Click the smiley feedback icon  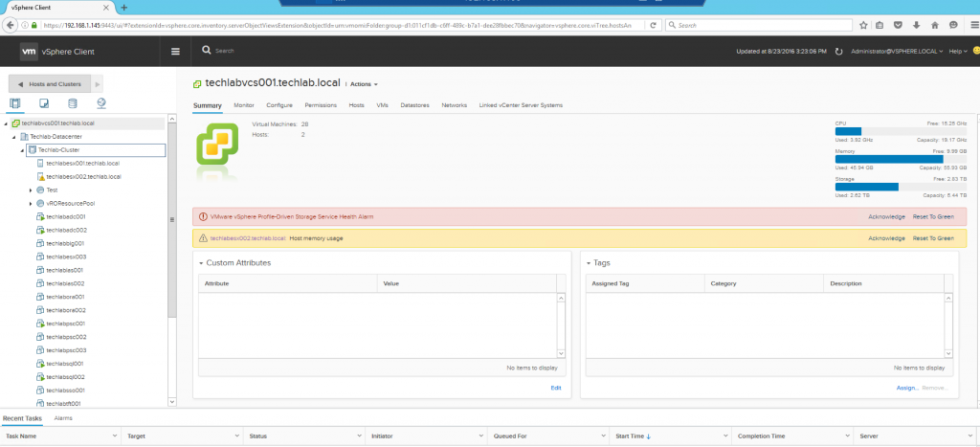pyautogui.click(x=976, y=51)
